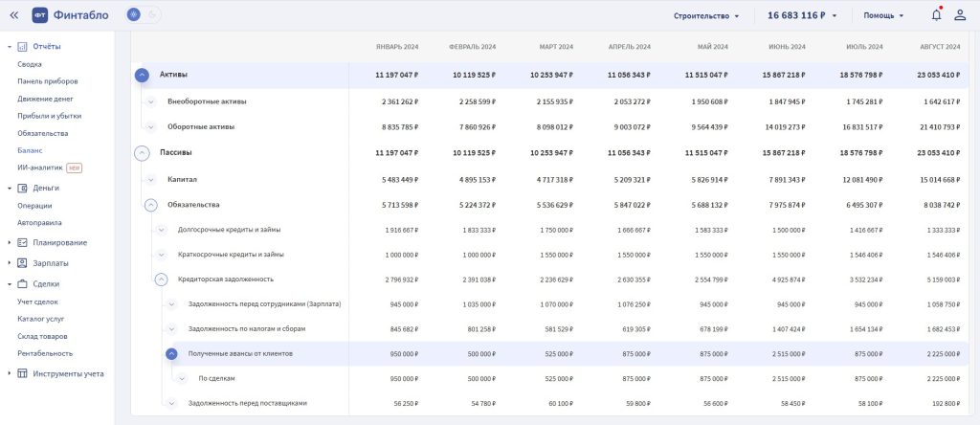Expand the По сделкам row chevron
The height and width of the screenshot is (425, 980).
pyautogui.click(x=182, y=379)
